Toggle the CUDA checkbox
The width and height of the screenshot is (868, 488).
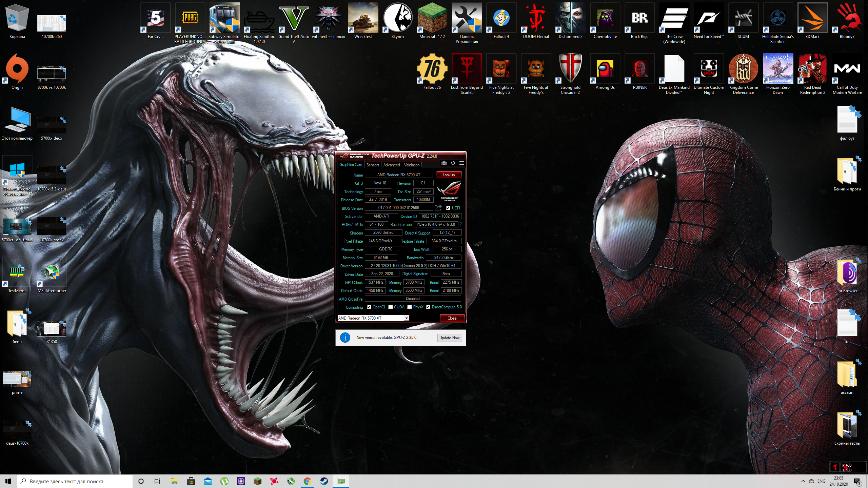391,307
